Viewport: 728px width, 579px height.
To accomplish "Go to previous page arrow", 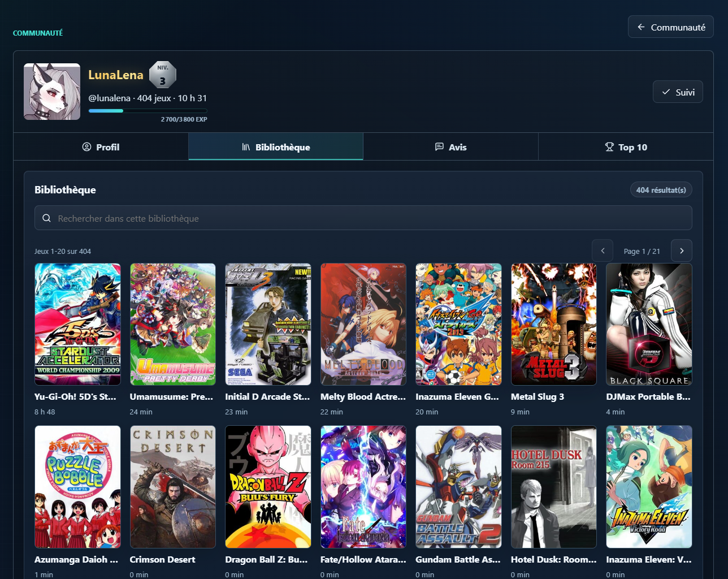I will (x=603, y=250).
